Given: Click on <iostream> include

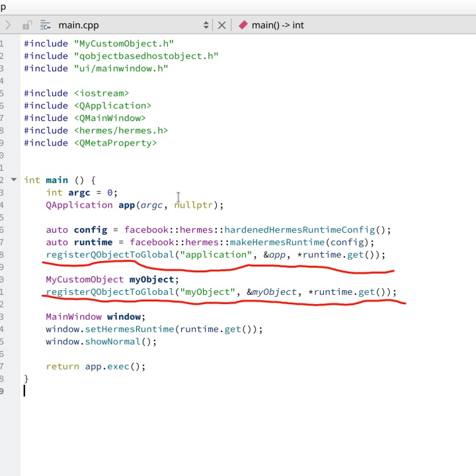Looking at the screenshot, I should pyautogui.click(x=101, y=93).
